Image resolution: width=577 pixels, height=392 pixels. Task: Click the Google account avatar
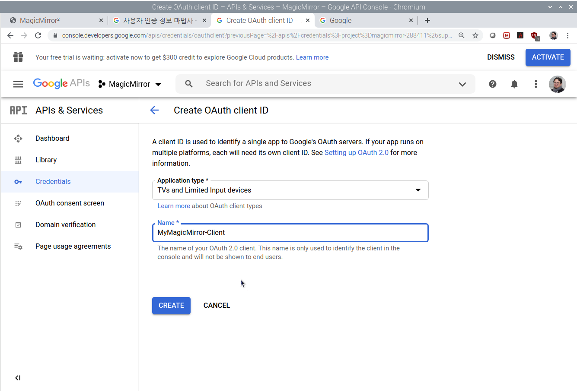point(558,84)
